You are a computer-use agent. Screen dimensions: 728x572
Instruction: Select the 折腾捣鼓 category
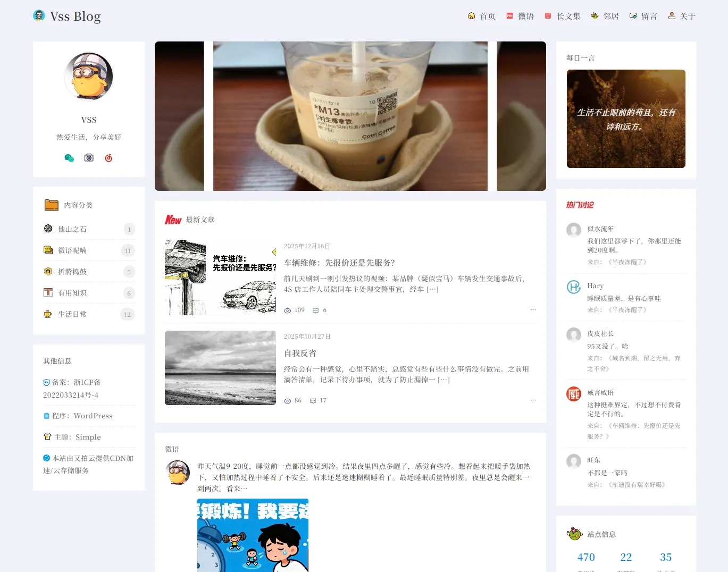point(72,272)
